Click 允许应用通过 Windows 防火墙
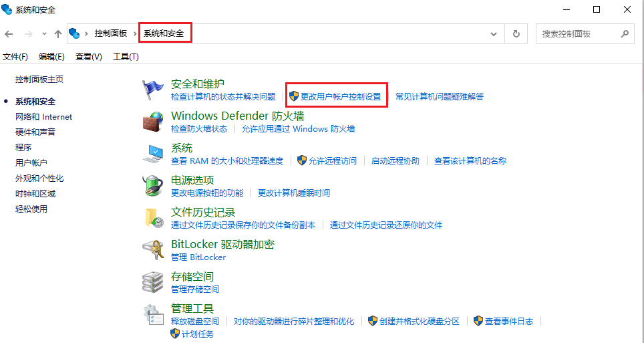The height and width of the screenshot is (343, 644). pos(298,129)
